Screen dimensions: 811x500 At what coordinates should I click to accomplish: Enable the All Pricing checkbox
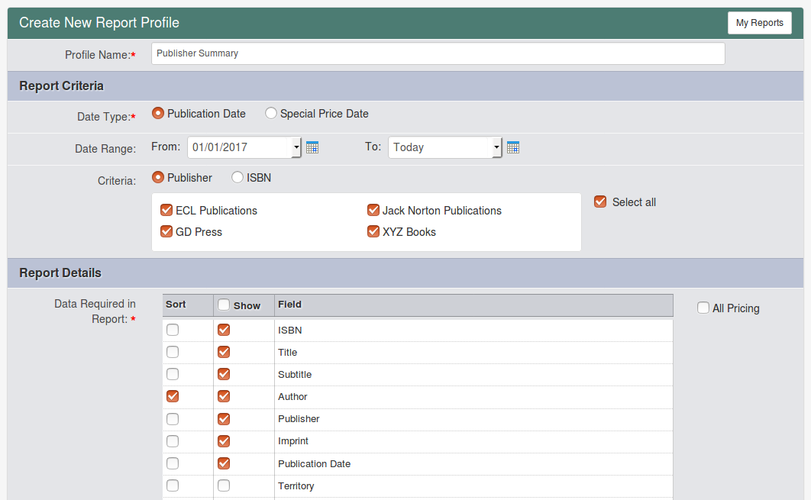coord(703,308)
